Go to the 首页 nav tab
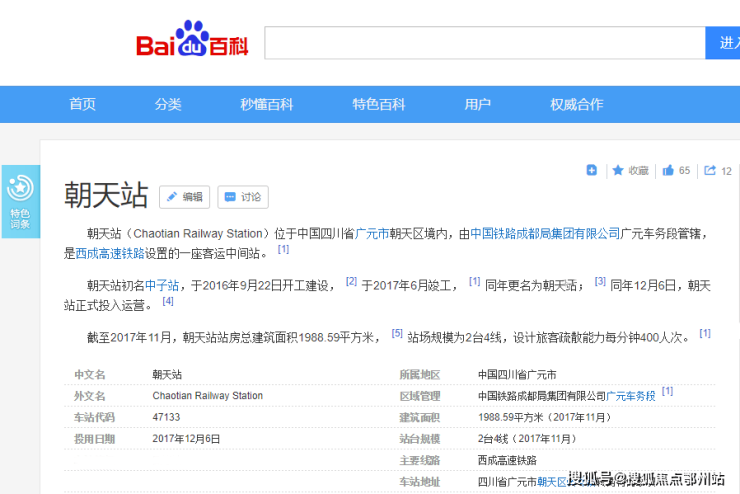Screen dimensions: 740x494 pos(83,104)
